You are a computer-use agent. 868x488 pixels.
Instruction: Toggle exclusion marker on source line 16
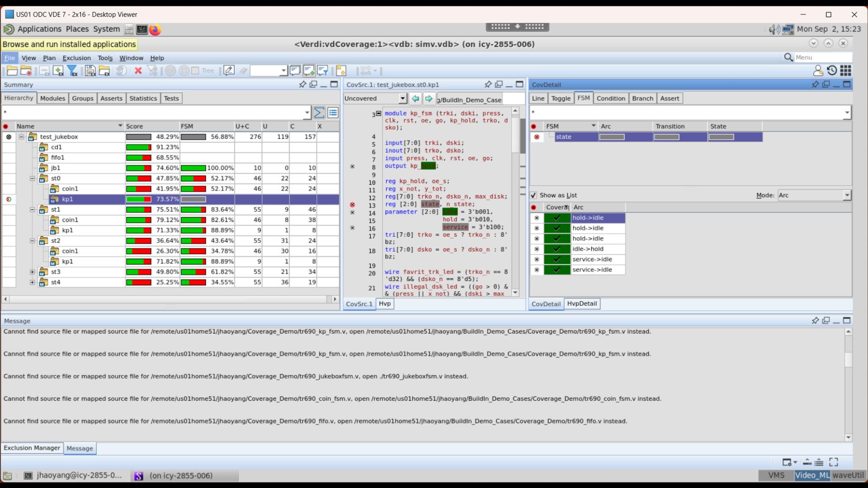click(x=353, y=228)
